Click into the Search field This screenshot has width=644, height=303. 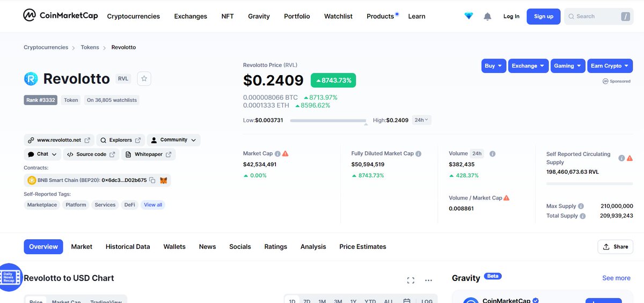pos(598,17)
